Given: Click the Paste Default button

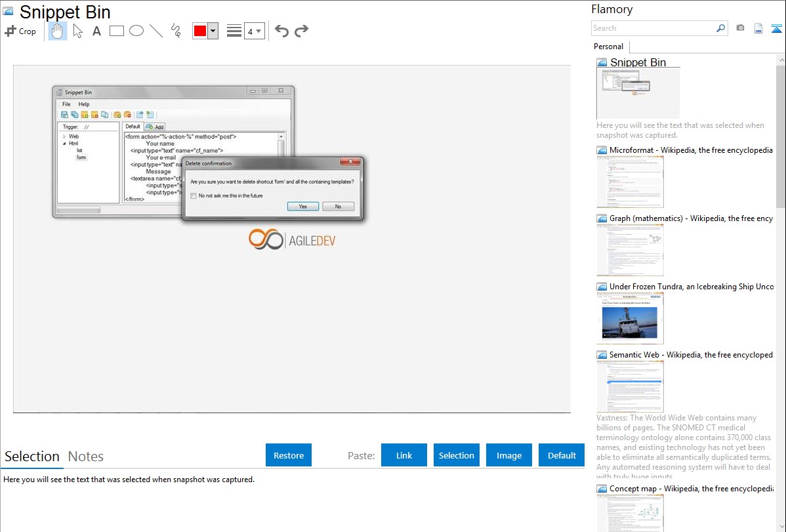Looking at the screenshot, I should tap(562, 455).
